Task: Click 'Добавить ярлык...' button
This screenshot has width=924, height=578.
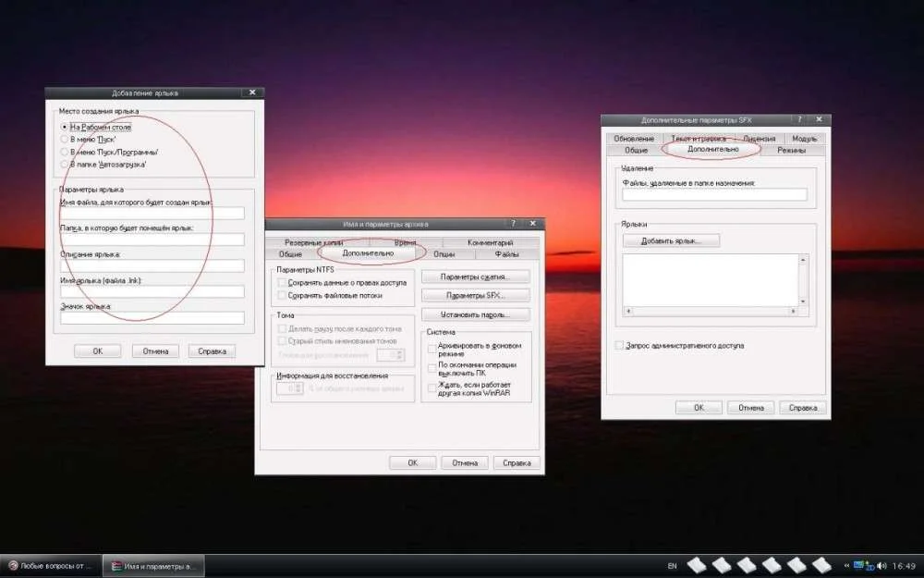Action: (x=671, y=240)
